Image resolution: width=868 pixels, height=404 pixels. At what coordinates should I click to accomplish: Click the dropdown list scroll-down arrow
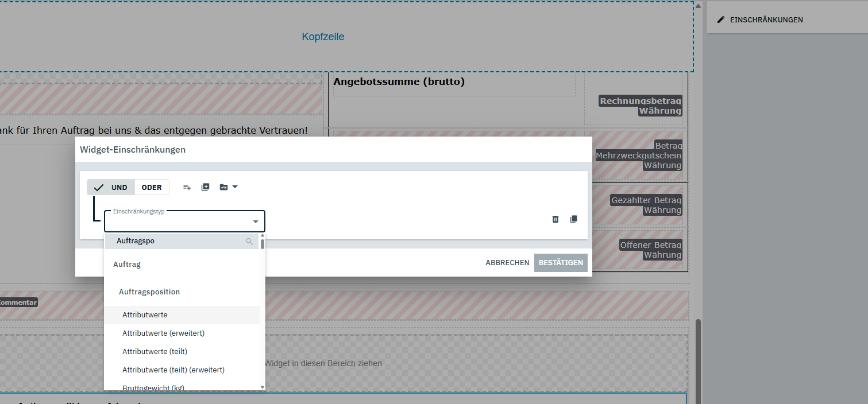pyautogui.click(x=263, y=387)
